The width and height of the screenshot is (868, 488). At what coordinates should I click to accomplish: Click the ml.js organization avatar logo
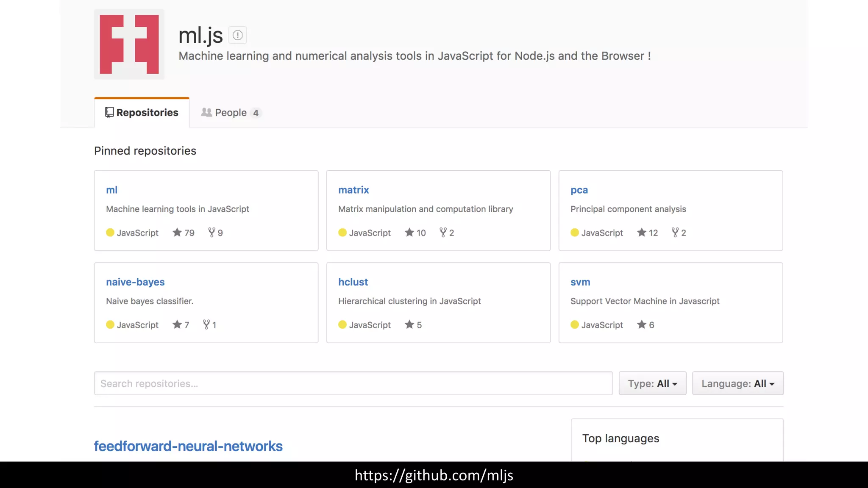pyautogui.click(x=129, y=44)
